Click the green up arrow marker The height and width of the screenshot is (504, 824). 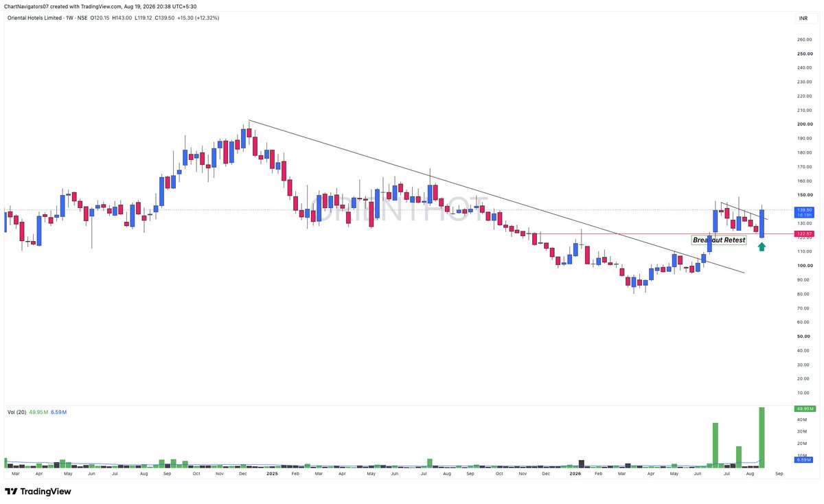coord(762,247)
